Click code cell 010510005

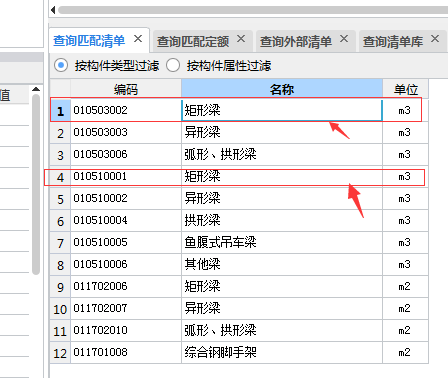(126, 242)
